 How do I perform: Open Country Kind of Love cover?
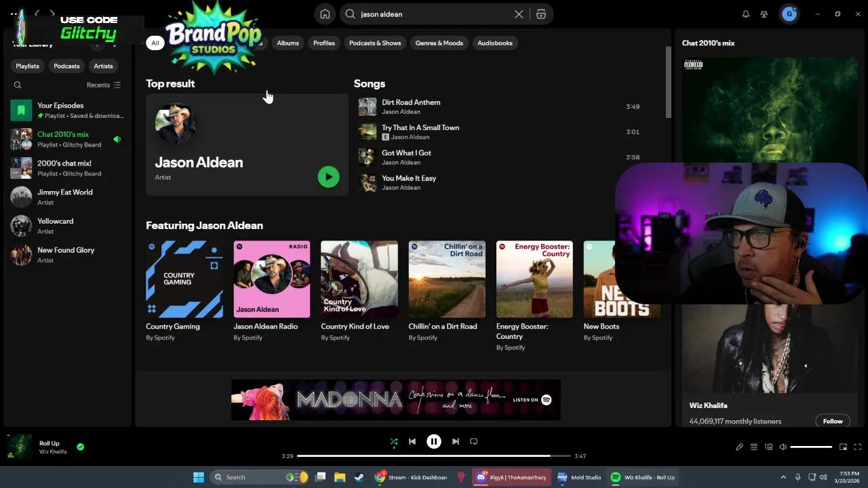pyautogui.click(x=359, y=279)
